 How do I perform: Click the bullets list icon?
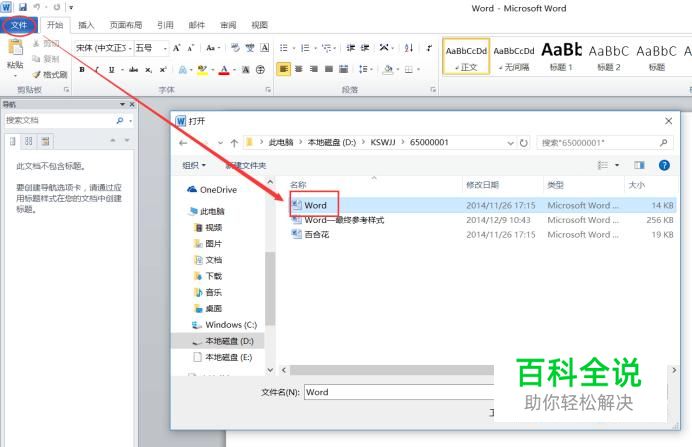pos(284,48)
